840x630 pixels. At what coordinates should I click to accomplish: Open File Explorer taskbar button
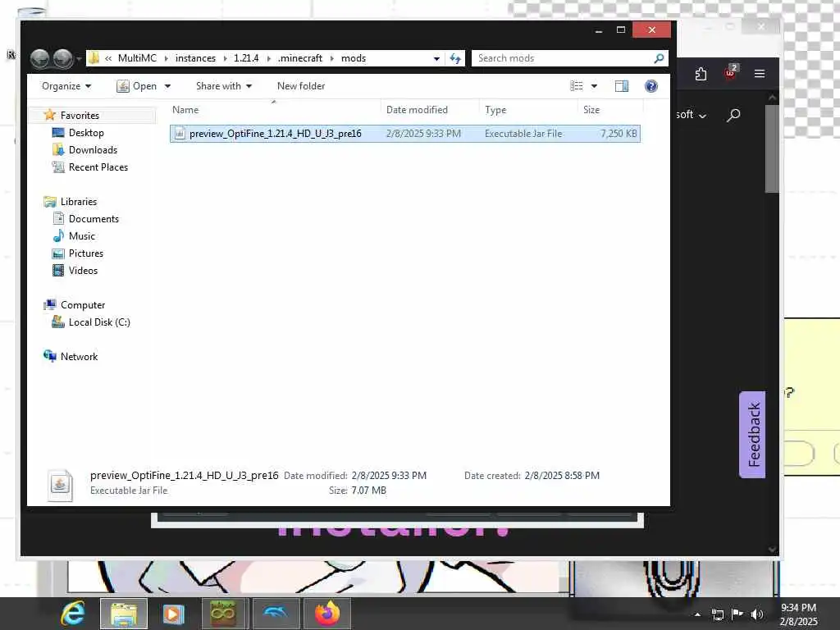click(123, 614)
